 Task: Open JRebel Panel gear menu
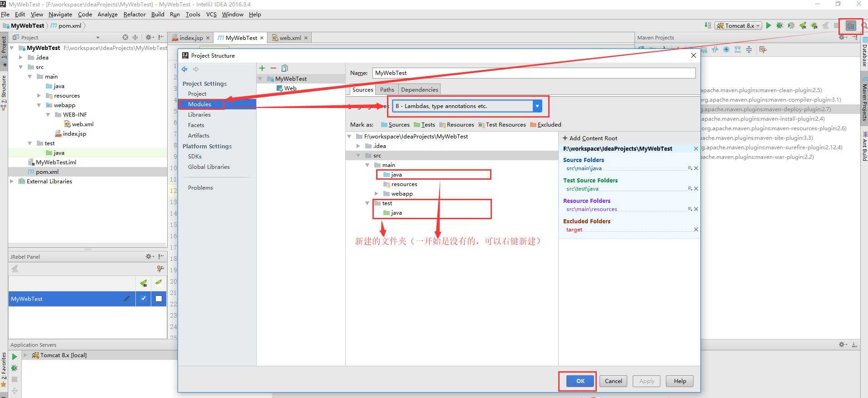(149, 256)
